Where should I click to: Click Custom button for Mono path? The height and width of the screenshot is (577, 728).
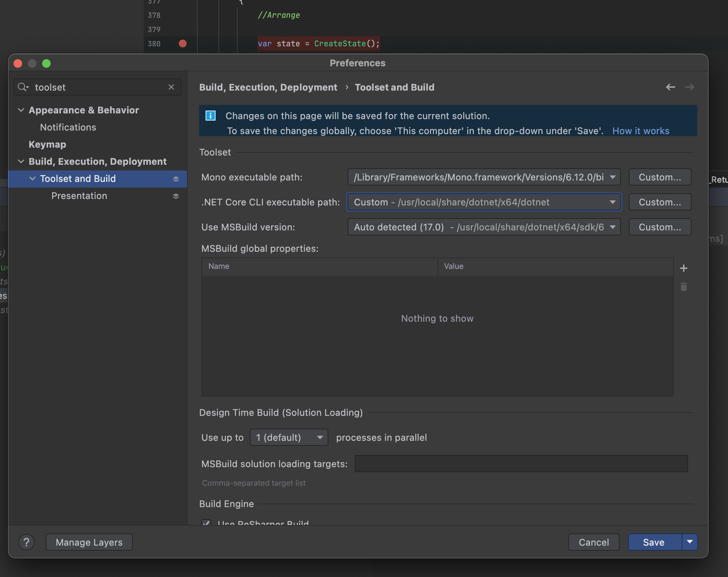(x=660, y=177)
